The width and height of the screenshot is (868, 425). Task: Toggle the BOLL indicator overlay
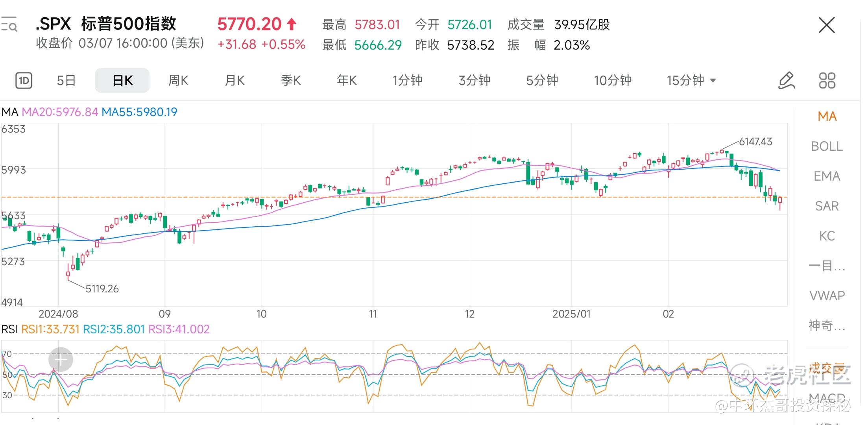click(827, 146)
